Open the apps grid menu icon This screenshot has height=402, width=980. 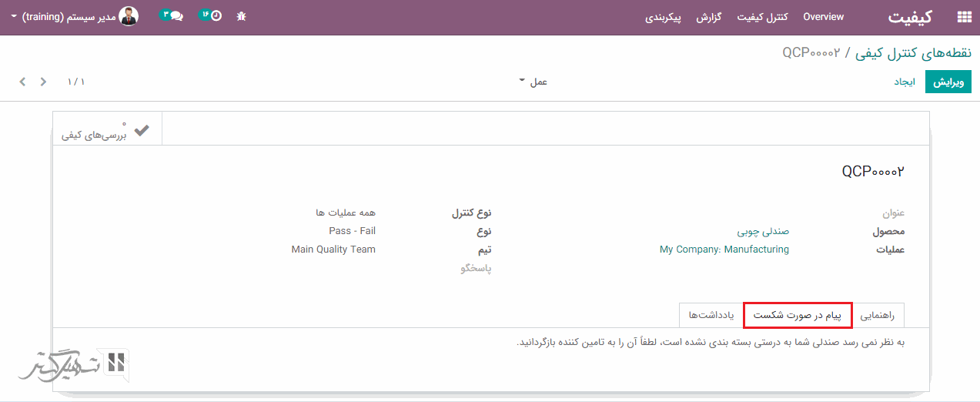(963, 17)
